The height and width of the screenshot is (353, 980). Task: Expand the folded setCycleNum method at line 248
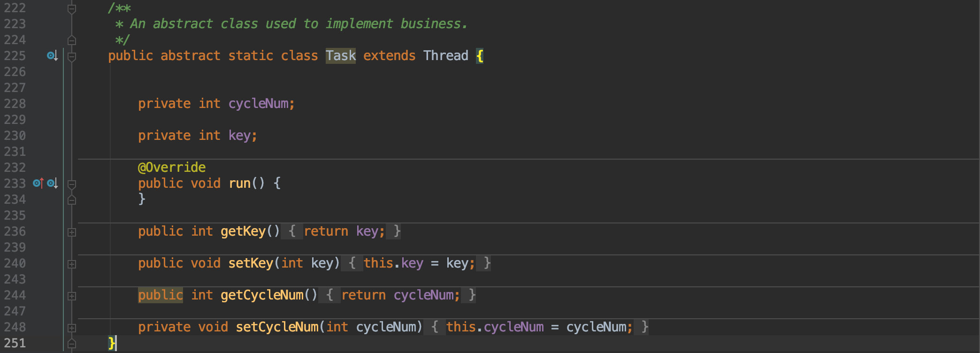[72, 328]
